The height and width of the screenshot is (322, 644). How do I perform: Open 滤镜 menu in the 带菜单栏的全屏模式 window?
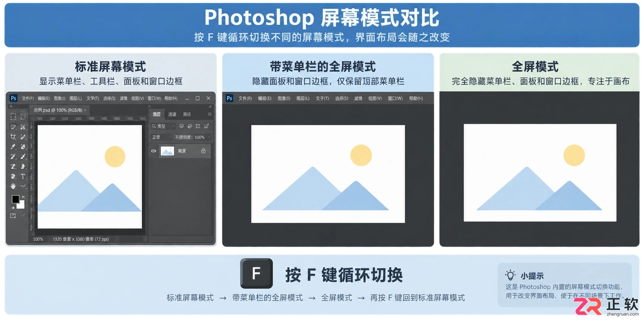click(358, 98)
